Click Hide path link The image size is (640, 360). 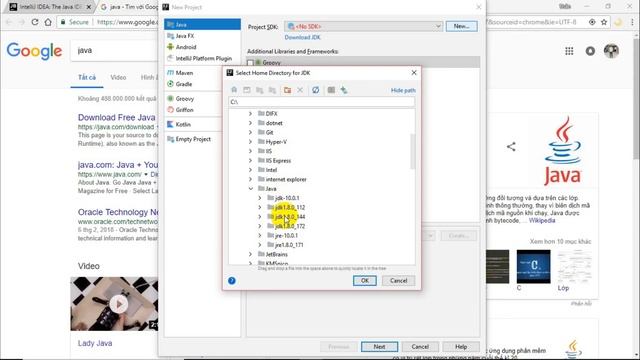403,90
